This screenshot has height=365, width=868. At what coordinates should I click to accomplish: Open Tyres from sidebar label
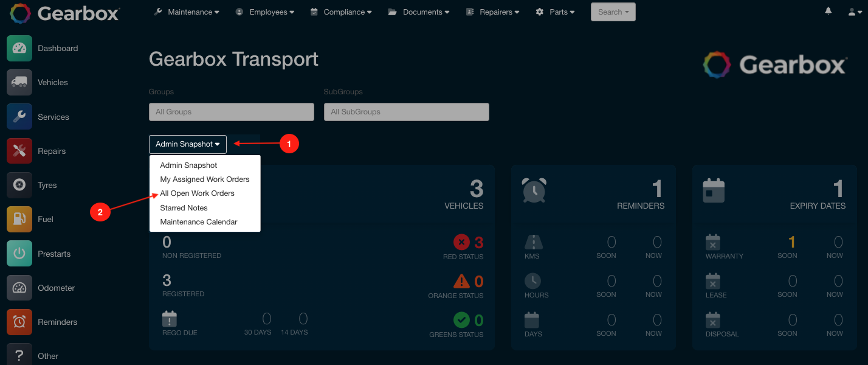click(x=47, y=185)
